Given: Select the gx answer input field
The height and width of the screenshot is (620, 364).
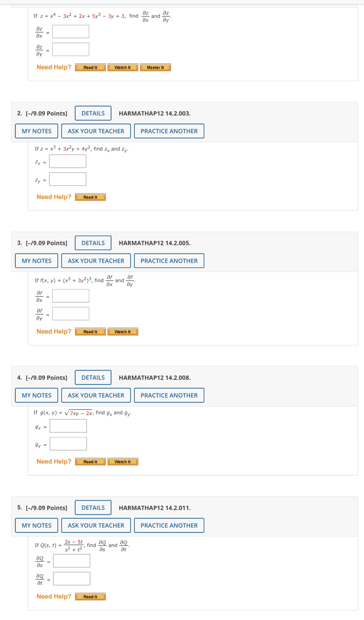Looking at the screenshot, I should point(68,426).
